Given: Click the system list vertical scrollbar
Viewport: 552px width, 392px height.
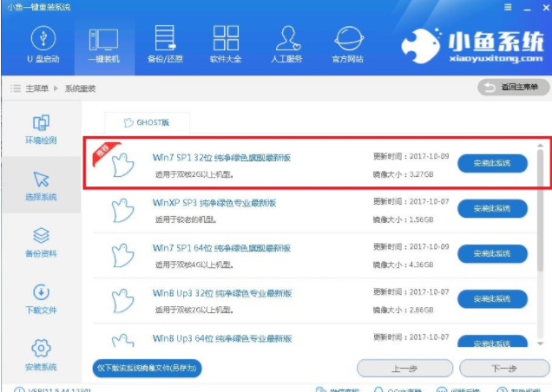Looking at the screenshot, I should click(x=541, y=211).
